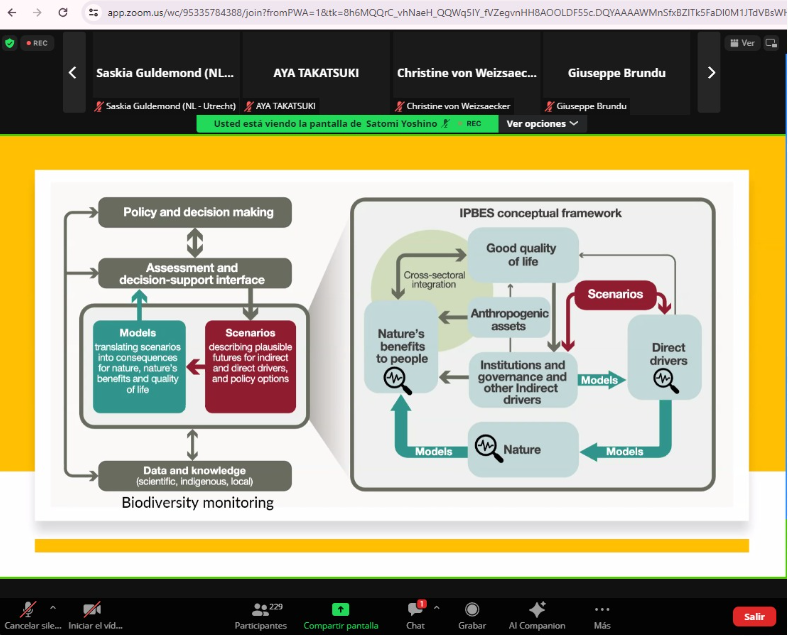This screenshot has height=636, width=788.
Task: Unmute the microphone in Zoom toolbar
Action: (29, 609)
